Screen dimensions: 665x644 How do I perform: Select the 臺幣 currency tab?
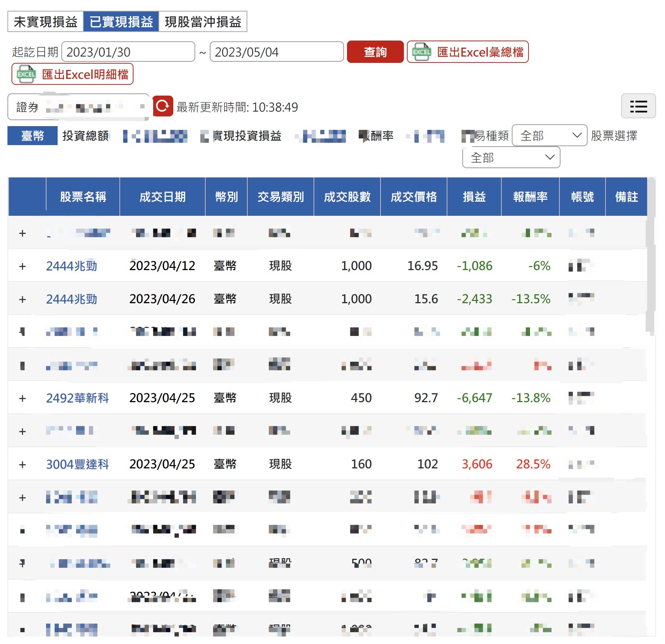point(32,136)
